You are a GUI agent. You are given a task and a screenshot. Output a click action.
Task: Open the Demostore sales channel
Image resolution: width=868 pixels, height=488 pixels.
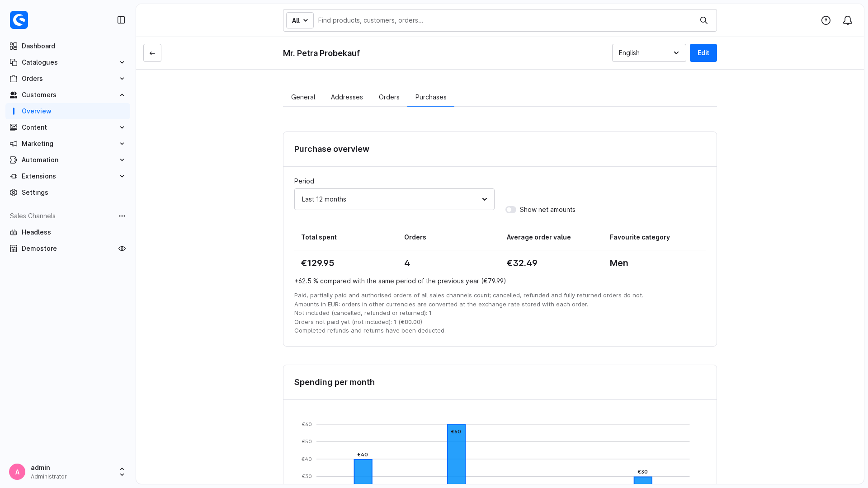click(x=39, y=249)
